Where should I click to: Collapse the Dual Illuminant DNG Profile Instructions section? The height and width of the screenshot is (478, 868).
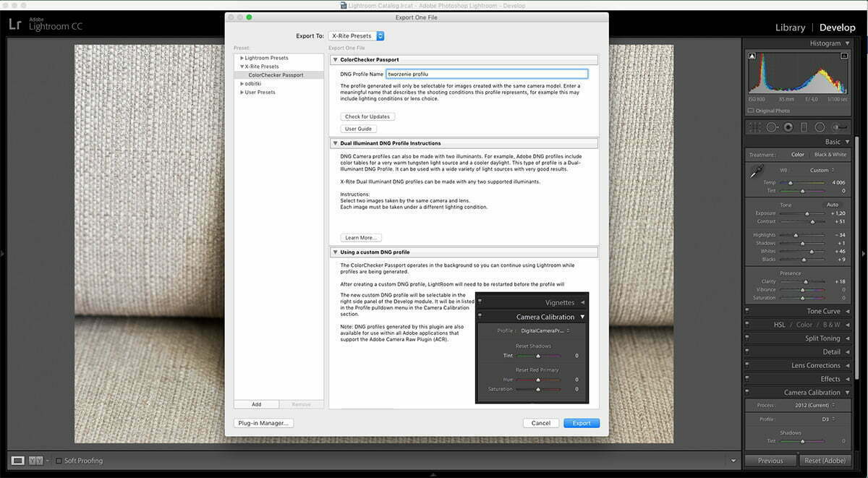click(x=335, y=142)
